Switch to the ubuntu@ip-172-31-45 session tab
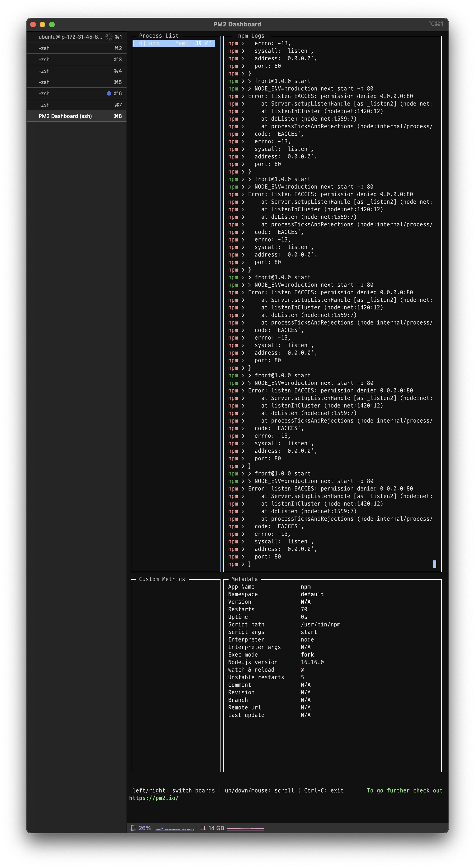This screenshot has height=868, width=475. pyautogui.click(x=70, y=37)
